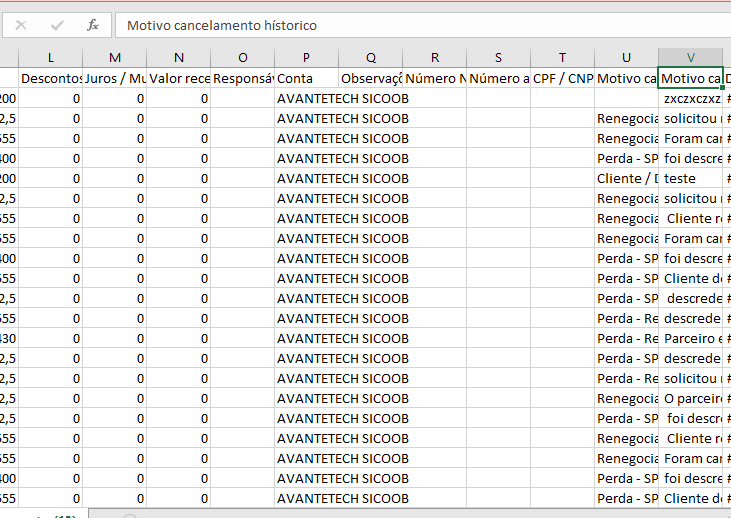Select the 'Conta' header cell
Image resolution: width=731 pixels, height=518 pixels.
click(306, 78)
